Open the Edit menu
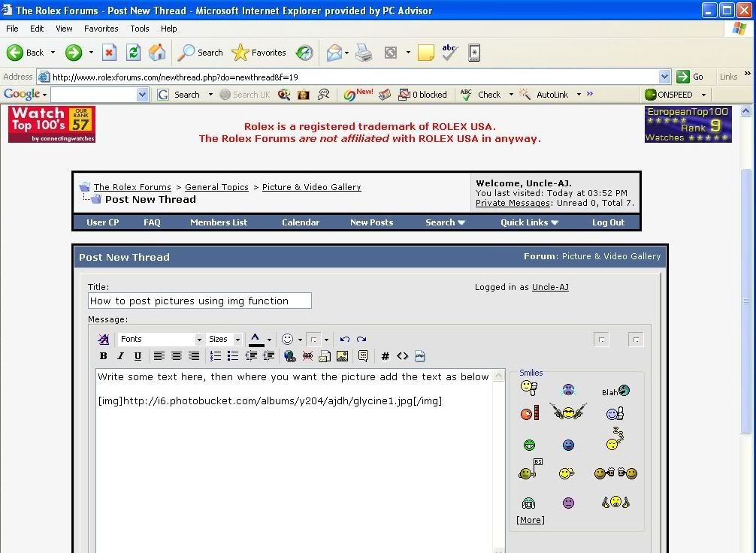 click(37, 29)
